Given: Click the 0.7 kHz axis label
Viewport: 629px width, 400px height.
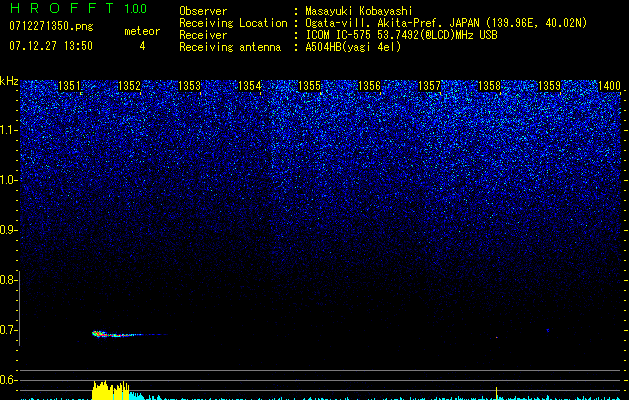Looking at the screenshot, I should tap(8, 330).
